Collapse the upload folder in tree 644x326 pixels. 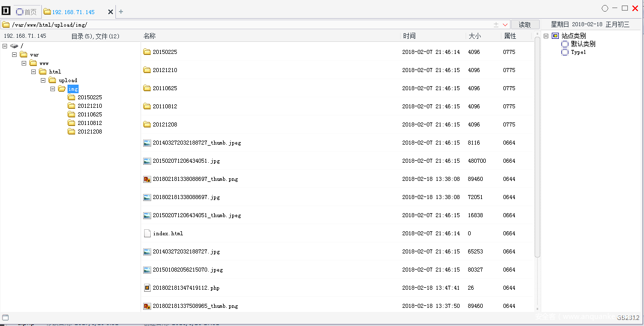point(43,80)
